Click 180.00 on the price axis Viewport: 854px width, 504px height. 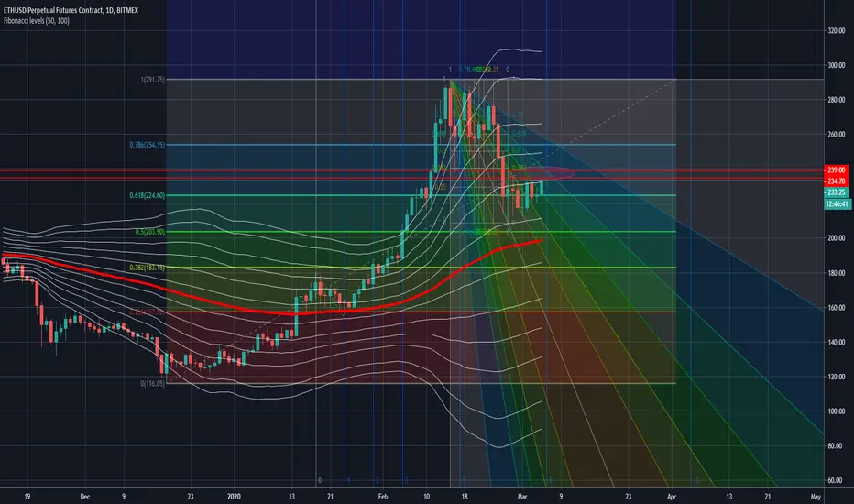coord(836,273)
